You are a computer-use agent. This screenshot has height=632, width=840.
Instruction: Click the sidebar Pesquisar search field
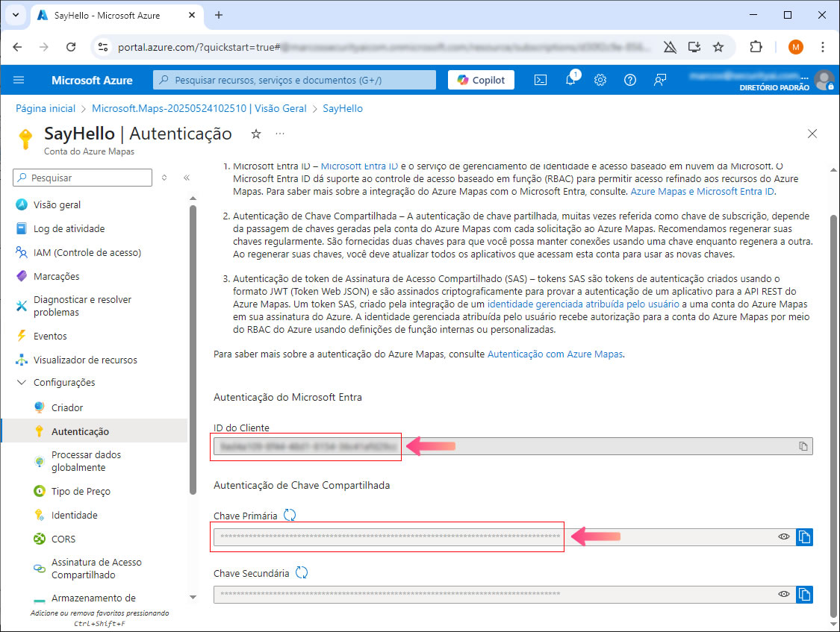click(x=82, y=178)
